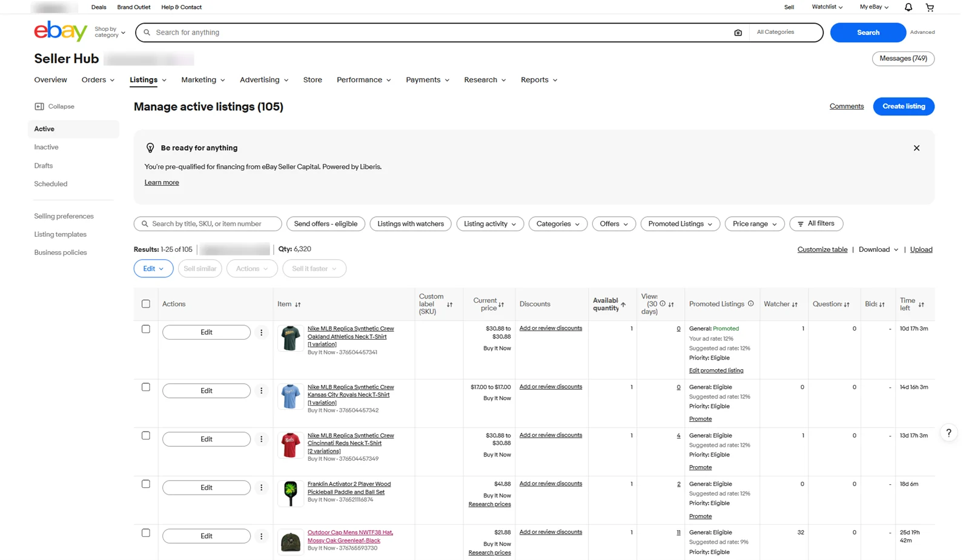Image resolution: width=969 pixels, height=560 pixels.
Task: Check the Franklin Pickleball listing checkbox
Action: 146,484
